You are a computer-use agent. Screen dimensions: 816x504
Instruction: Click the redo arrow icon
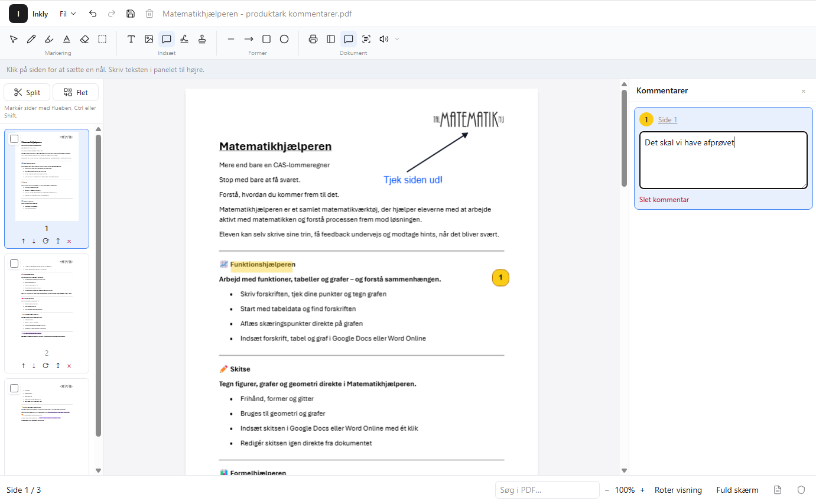(112, 14)
